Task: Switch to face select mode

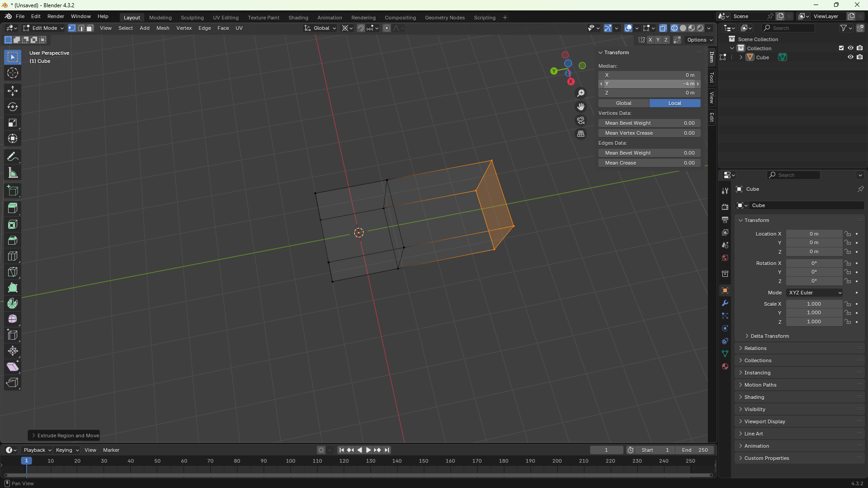Action: [x=90, y=28]
